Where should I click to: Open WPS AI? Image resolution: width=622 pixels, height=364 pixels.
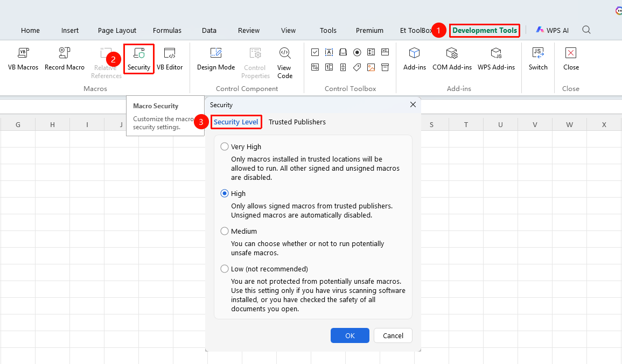[552, 30]
